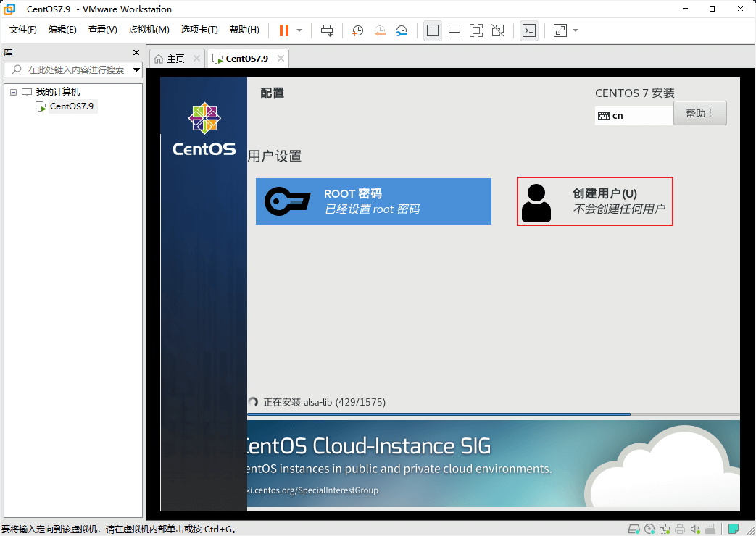756x536 pixels.
Task: Open the 选项卡(T) menu
Action: click(199, 30)
